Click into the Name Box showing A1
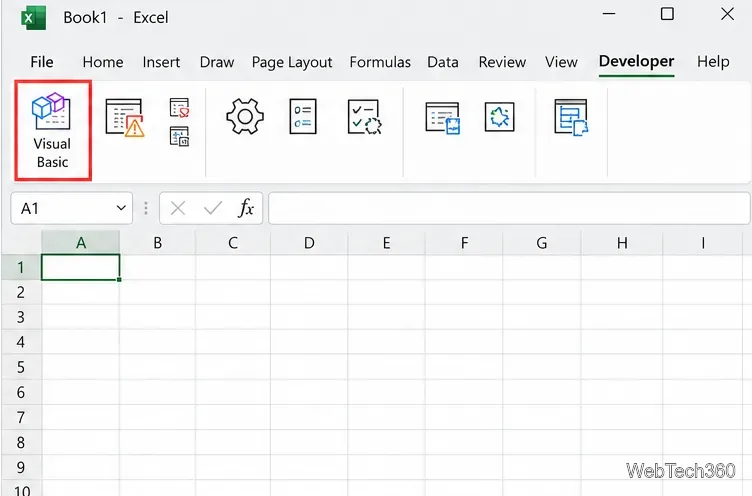Image resolution: width=752 pixels, height=496 pixels. pos(71,208)
